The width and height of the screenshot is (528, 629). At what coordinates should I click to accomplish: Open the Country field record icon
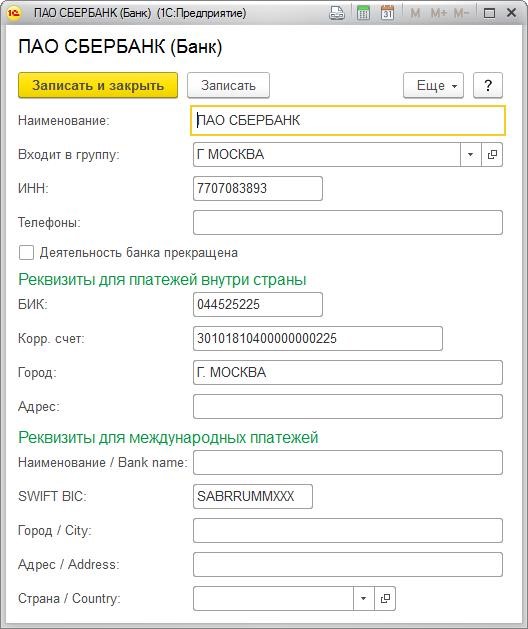(x=385, y=599)
